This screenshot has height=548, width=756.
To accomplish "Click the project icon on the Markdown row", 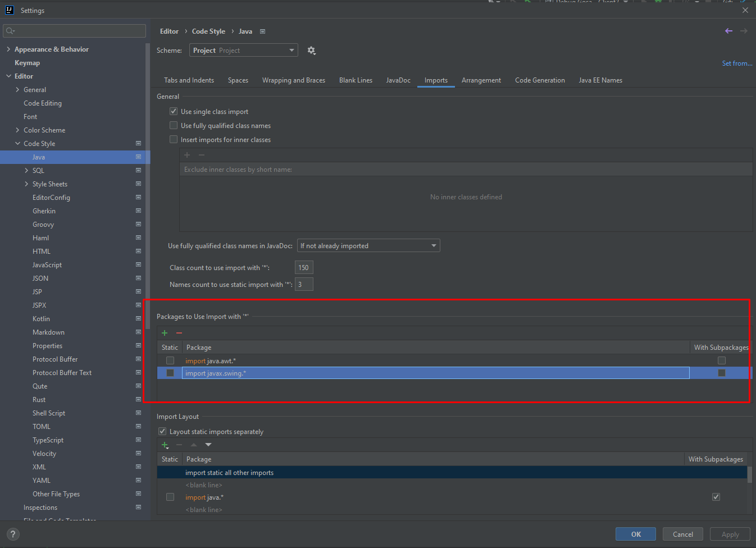I will click(x=138, y=332).
